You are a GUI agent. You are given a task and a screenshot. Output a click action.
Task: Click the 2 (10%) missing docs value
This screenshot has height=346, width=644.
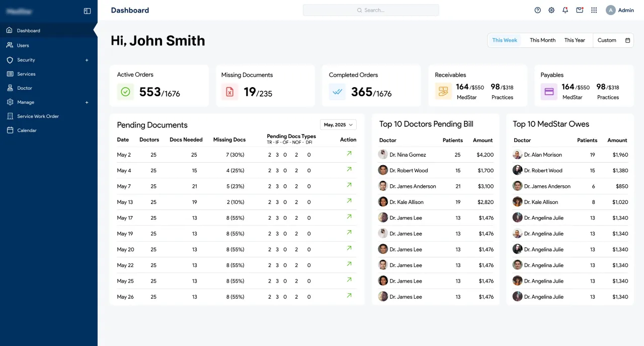pos(235,202)
